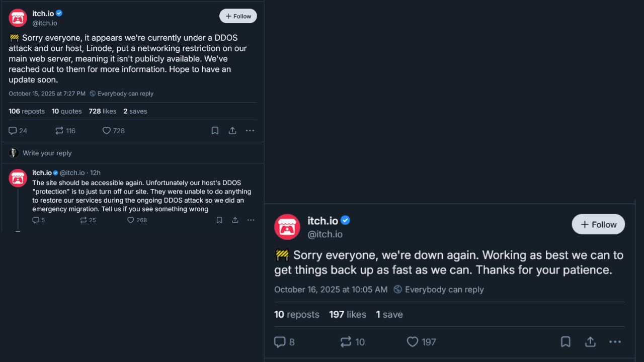Repost the "site should be accessible" reply
This screenshot has height=362, width=644.
[84, 220]
